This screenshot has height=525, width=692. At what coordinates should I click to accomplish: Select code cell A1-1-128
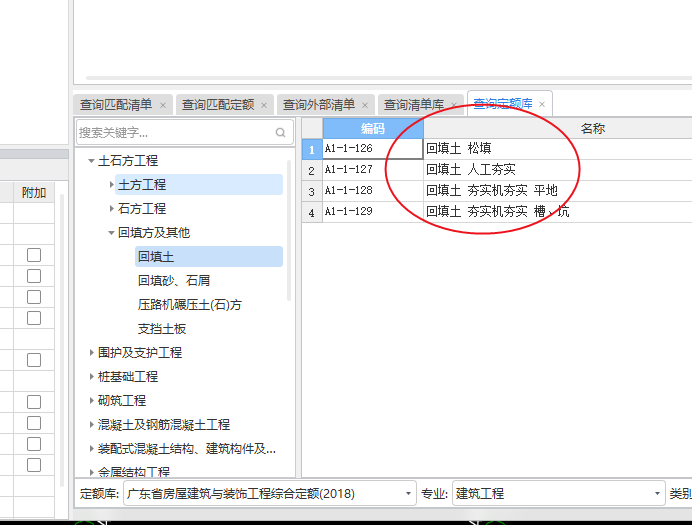coord(373,191)
